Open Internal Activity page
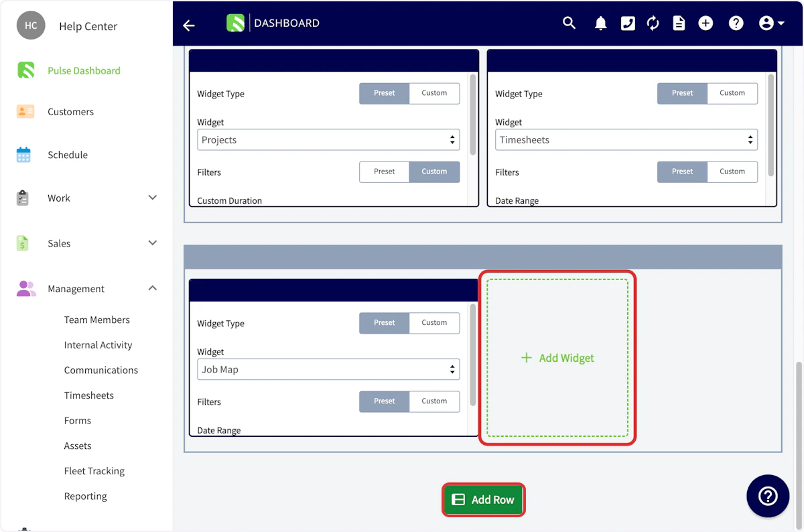The height and width of the screenshot is (532, 804). tap(98, 345)
